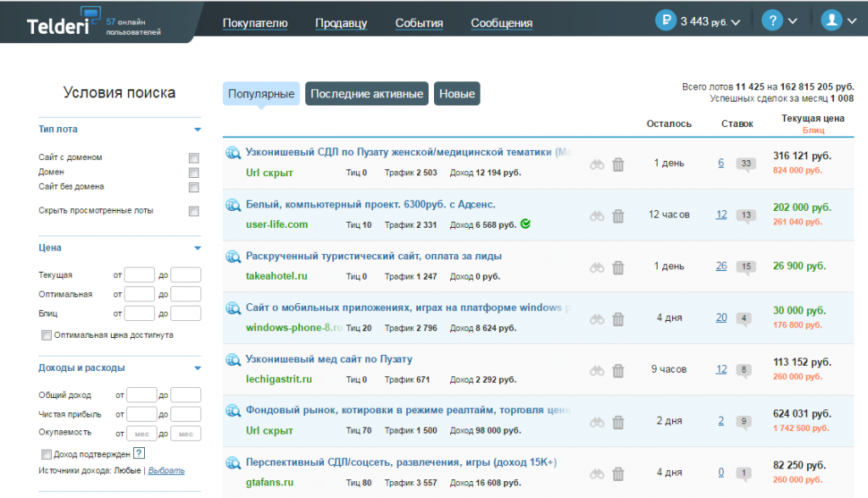Viewport: 868px width, 498px height.
Task: Click binoculars icon for gtafans.ru lot
Action: pos(598,473)
